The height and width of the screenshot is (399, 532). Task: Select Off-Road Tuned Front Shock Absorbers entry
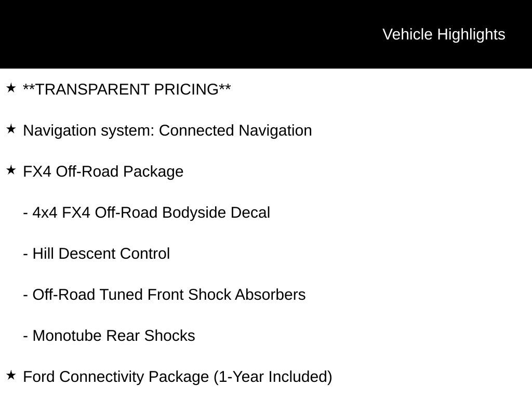point(164,295)
